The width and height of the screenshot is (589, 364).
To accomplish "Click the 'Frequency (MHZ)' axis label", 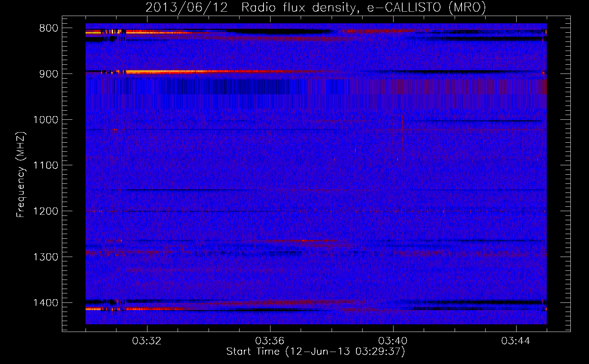I will (x=21, y=175).
